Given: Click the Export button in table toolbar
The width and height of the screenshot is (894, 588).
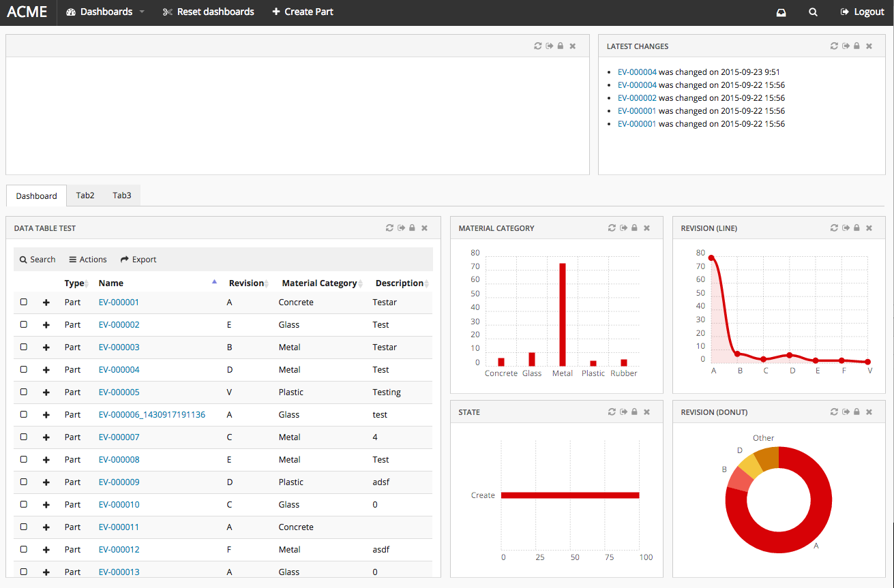Looking at the screenshot, I should tap(138, 260).
